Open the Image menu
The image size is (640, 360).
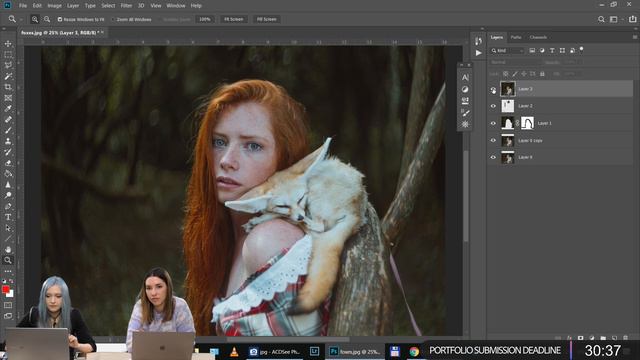pos(54,6)
